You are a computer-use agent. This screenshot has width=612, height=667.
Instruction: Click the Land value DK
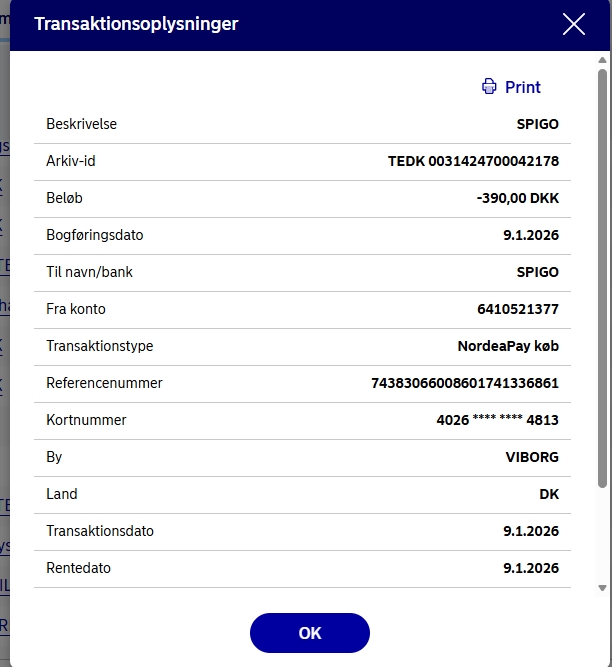pyautogui.click(x=548, y=494)
